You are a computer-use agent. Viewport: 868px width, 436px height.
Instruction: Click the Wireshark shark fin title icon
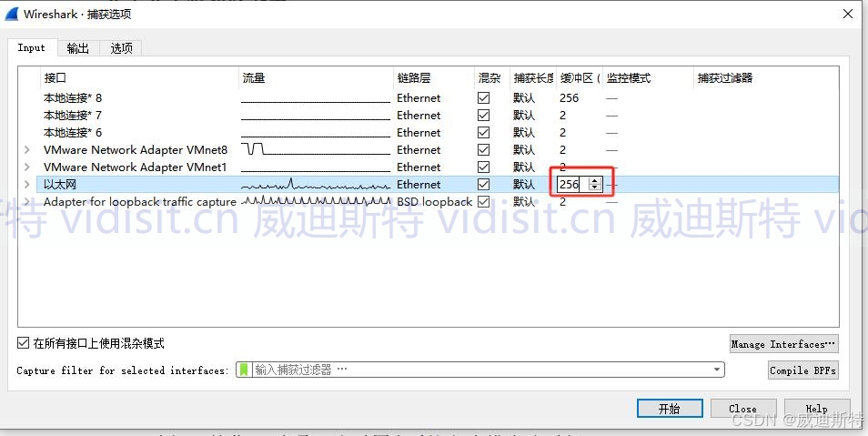click(x=12, y=14)
